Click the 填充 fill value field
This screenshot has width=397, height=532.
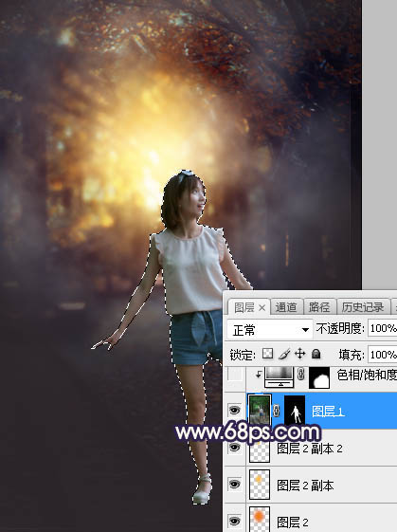pyautogui.click(x=383, y=355)
